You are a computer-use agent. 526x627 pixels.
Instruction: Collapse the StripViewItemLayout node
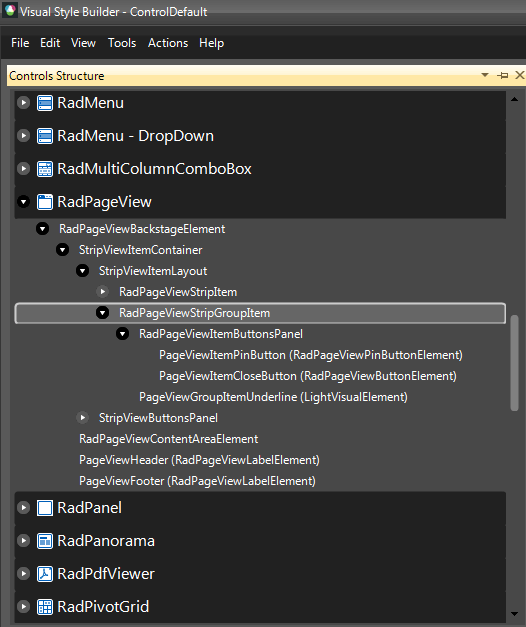click(82, 271)
